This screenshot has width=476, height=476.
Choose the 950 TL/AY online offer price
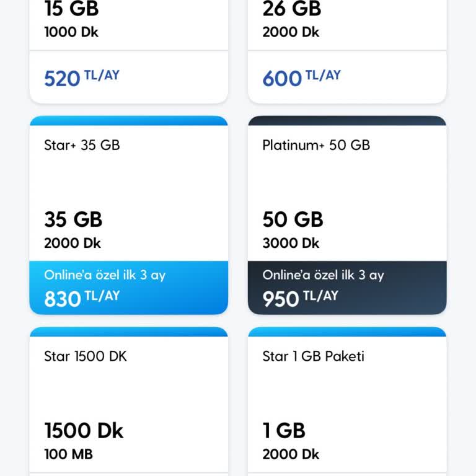(300, 298)
